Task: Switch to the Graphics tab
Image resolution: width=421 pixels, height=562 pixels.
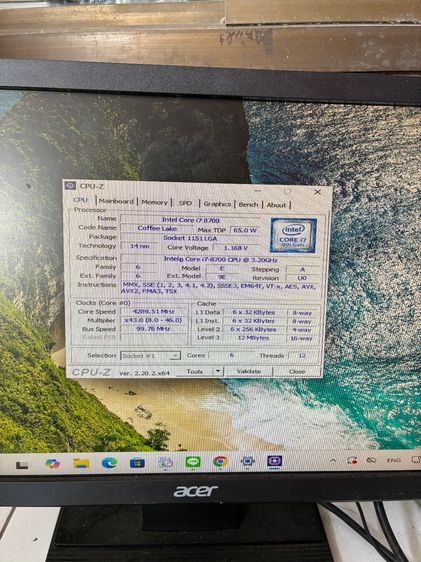Action: click(x=217, y=204)
